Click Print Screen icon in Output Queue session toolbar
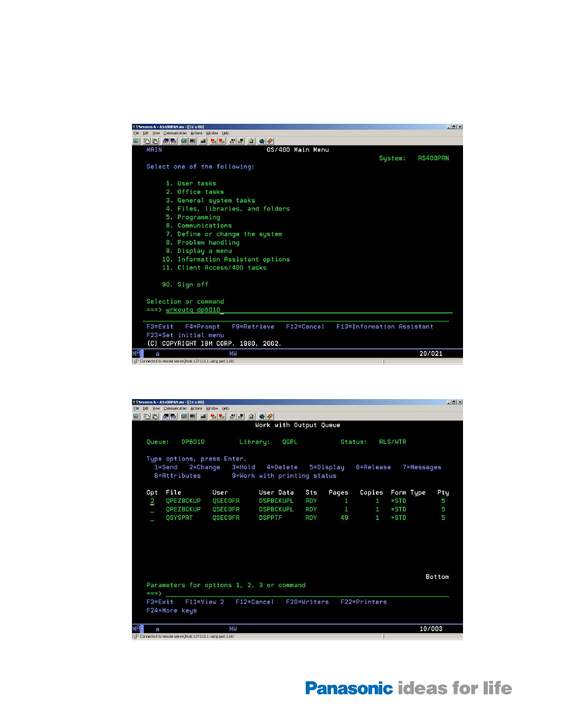This screenshot has width=562, height=728. (x=136, y=416)
